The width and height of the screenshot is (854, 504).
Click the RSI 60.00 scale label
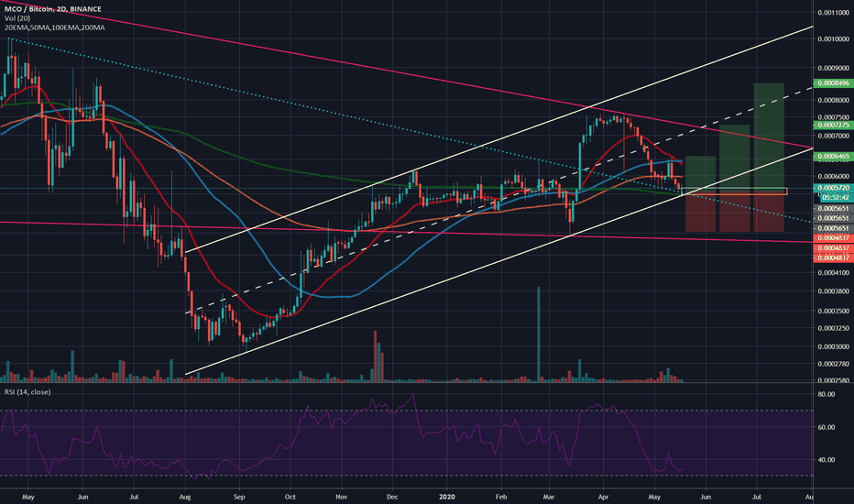(x=827, y=427)
